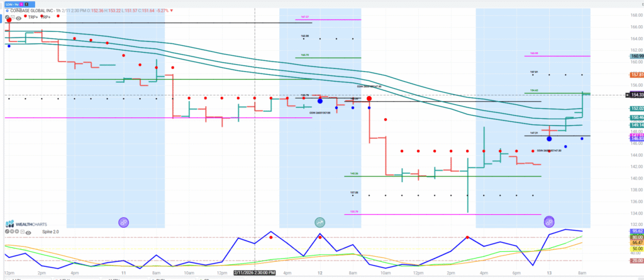Click the second TRP+ indicator label
644x280 pixels.
[x=46, y=18]
